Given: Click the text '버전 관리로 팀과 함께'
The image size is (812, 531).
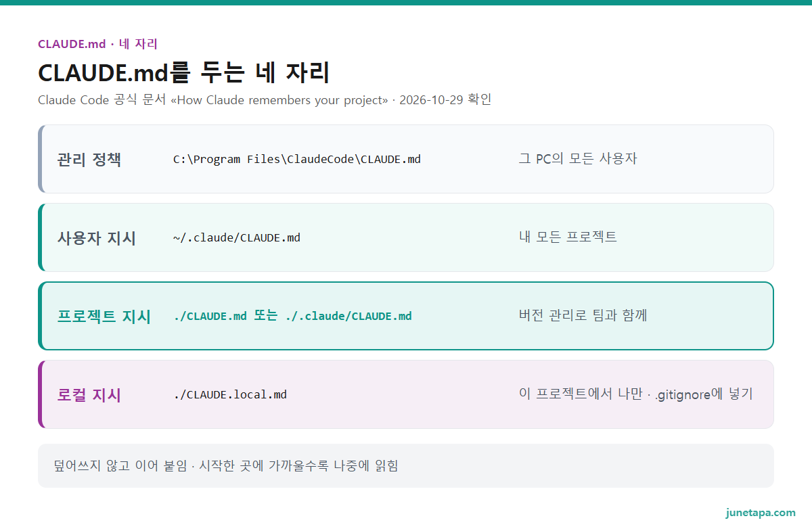Looking at the screenshot, I should [583, 316].
